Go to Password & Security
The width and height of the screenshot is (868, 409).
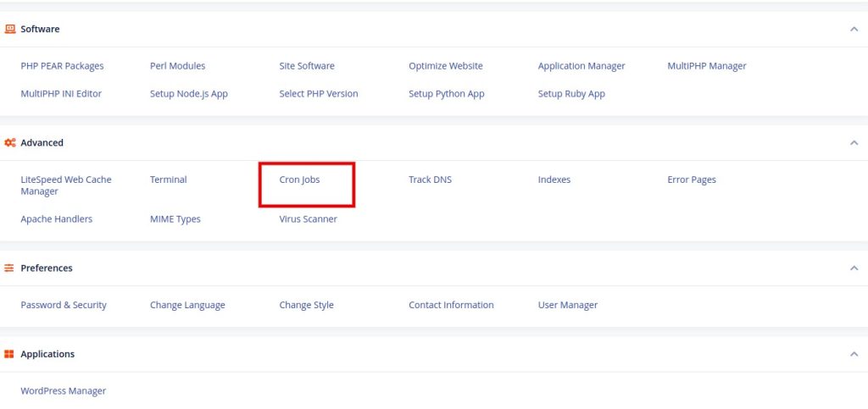pyautogui.click(x=64, y=305)
